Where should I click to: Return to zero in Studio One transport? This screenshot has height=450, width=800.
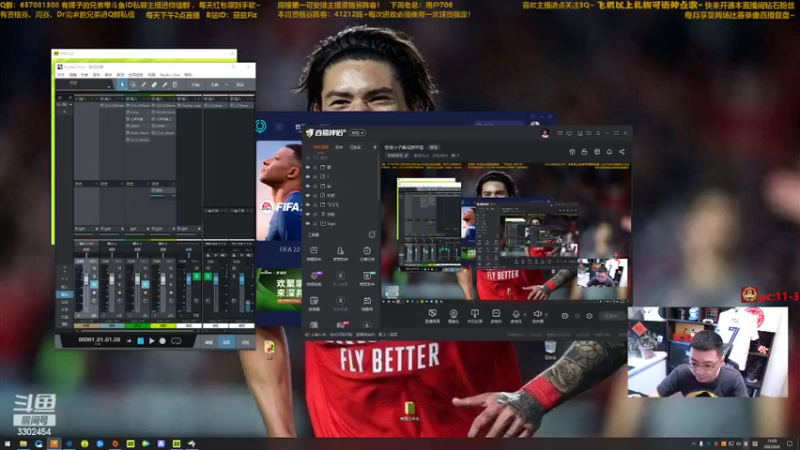pos(129,341)
